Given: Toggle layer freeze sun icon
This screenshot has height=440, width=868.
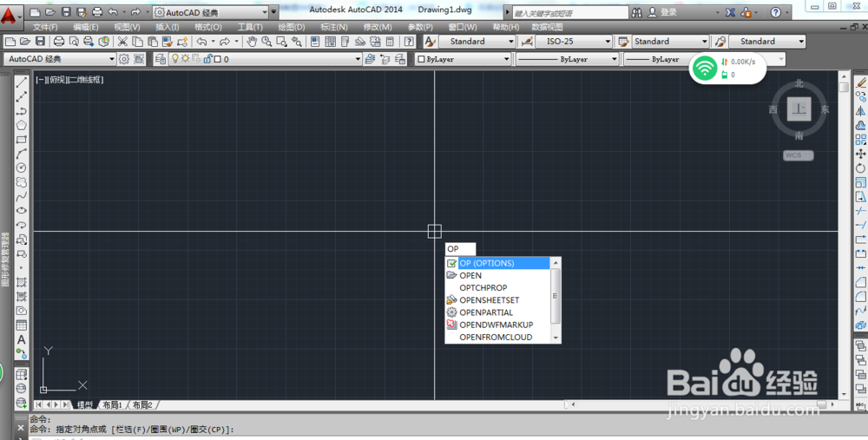Looking at the screenshot, I should point(186,59).
